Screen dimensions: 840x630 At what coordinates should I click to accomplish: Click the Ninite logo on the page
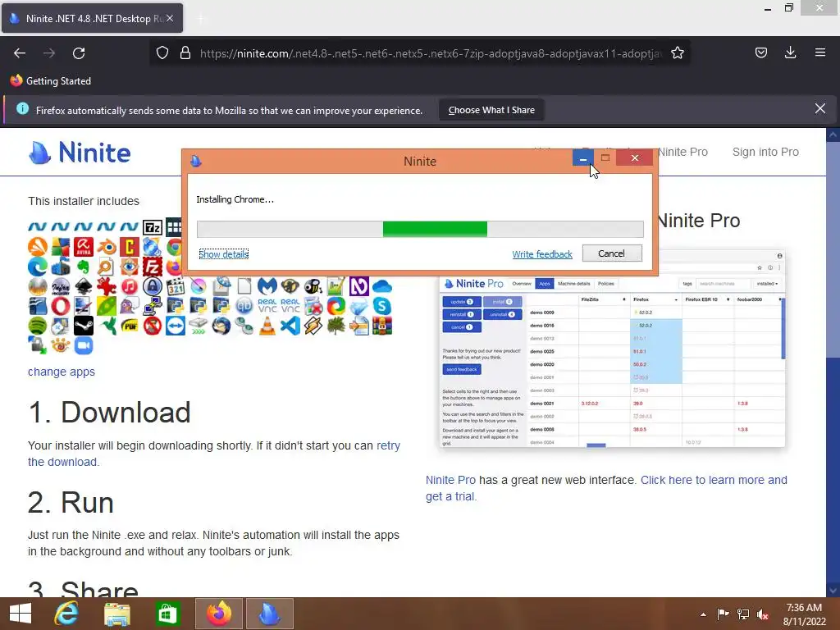coord(80,153)
